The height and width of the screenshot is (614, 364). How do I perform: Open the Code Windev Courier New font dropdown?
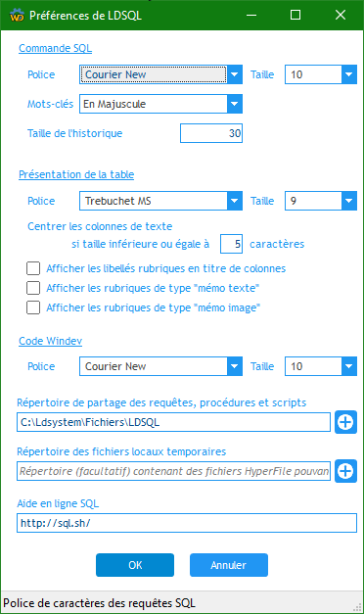click(x=235, y=366)
